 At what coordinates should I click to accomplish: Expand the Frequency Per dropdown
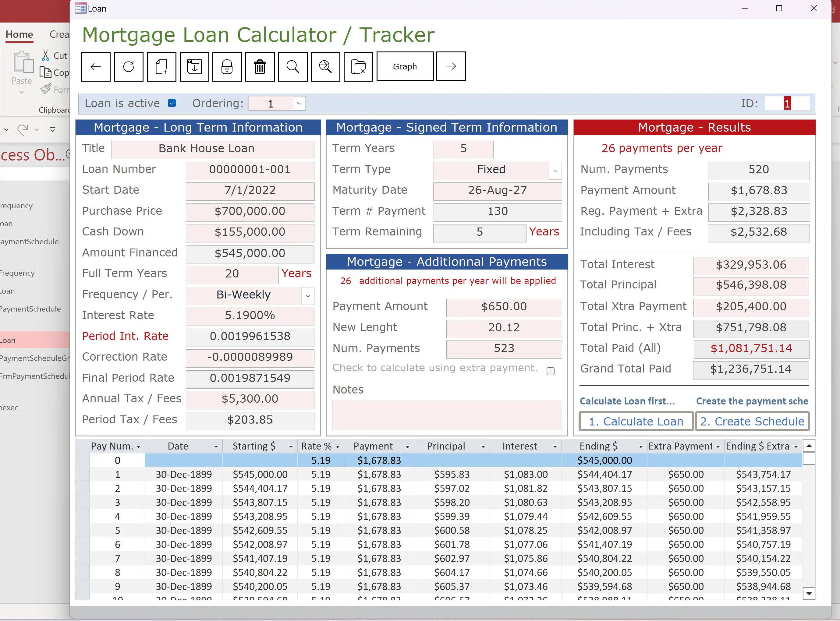click(x=308, y=295)
